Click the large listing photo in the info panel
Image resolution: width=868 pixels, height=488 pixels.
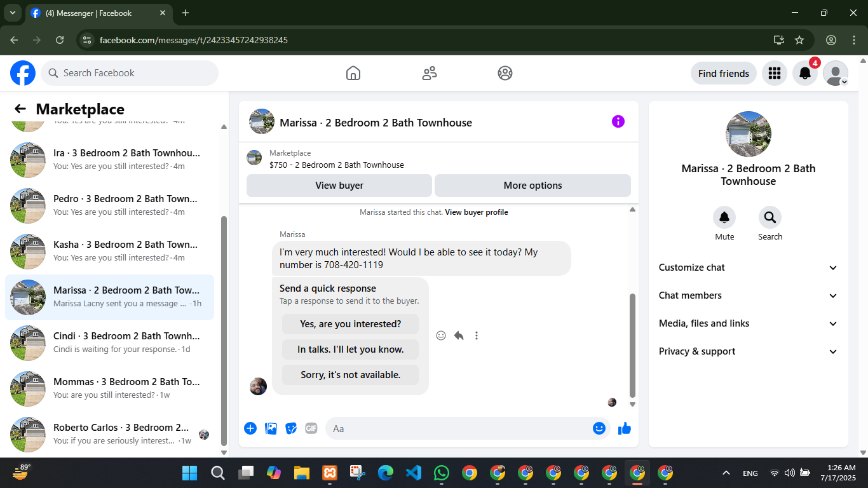click(749, 134)
